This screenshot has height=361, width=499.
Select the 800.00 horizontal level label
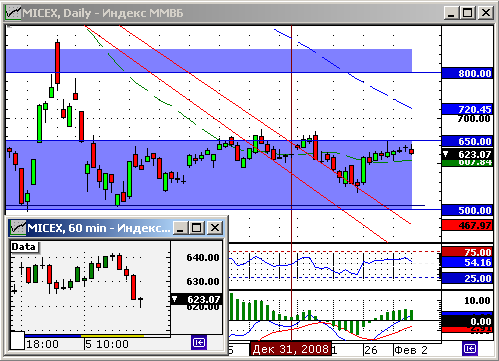[x=467, y=73]
